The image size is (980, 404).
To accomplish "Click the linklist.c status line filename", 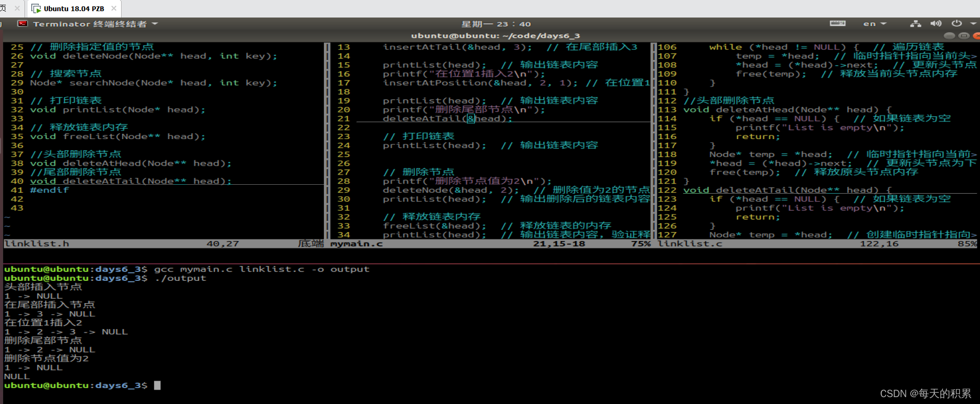I will (690, 244).
